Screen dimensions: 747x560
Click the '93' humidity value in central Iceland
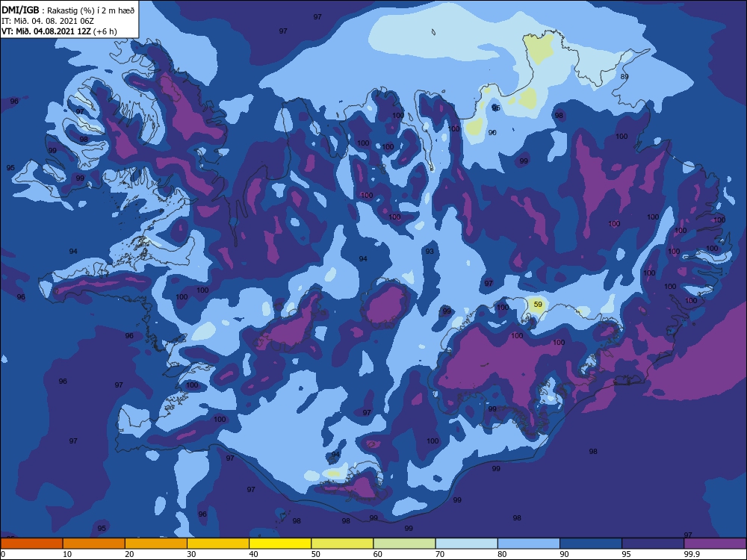coord(430,251)
